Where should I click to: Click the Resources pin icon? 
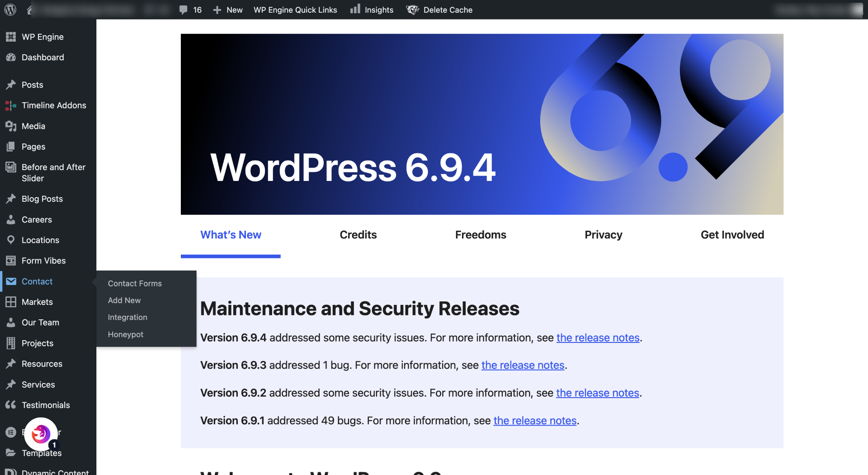11,364
